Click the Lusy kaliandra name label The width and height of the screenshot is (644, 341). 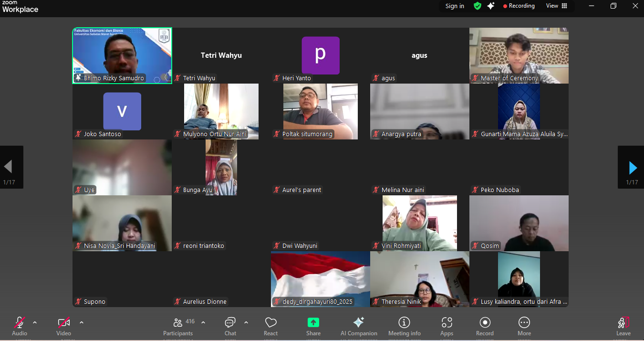click(524, 302)
